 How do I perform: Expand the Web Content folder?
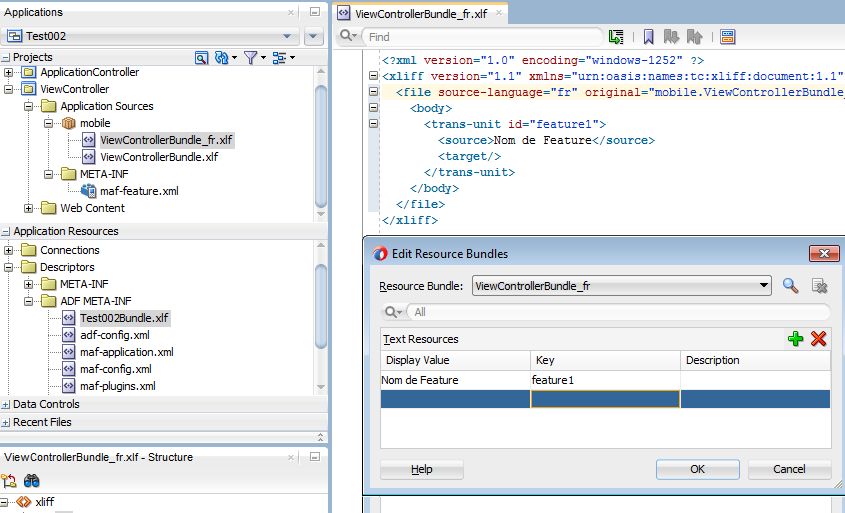click(29, 208)
